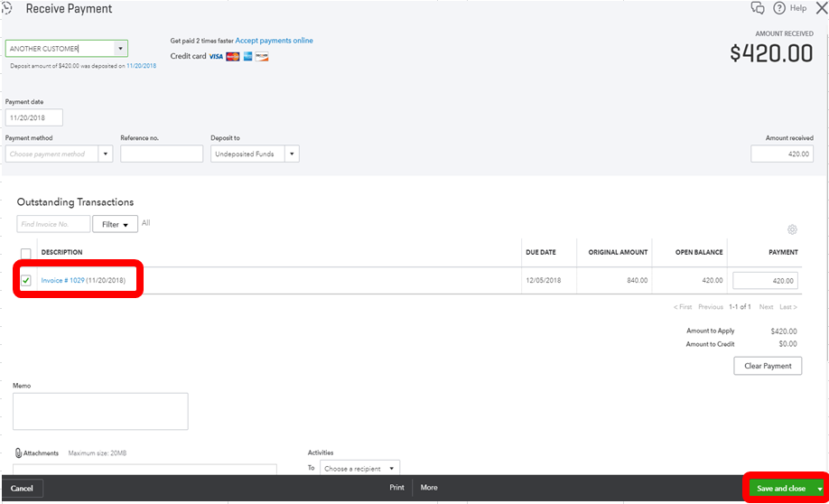This screenshot has width=829, height=504.
Task: Open the Filter dropdown
Action: [116, 224]
